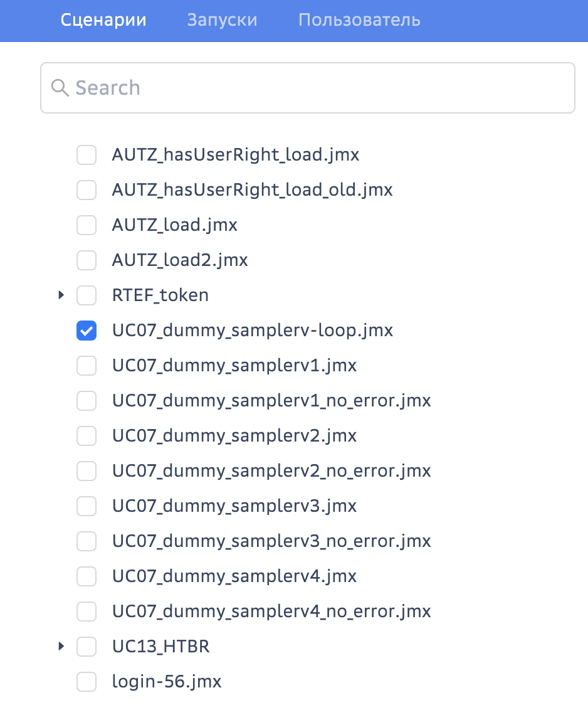Click the AUTZ_load.jmx scenario label
This screenshot has height=705, width=588.
tap(175, 225)
